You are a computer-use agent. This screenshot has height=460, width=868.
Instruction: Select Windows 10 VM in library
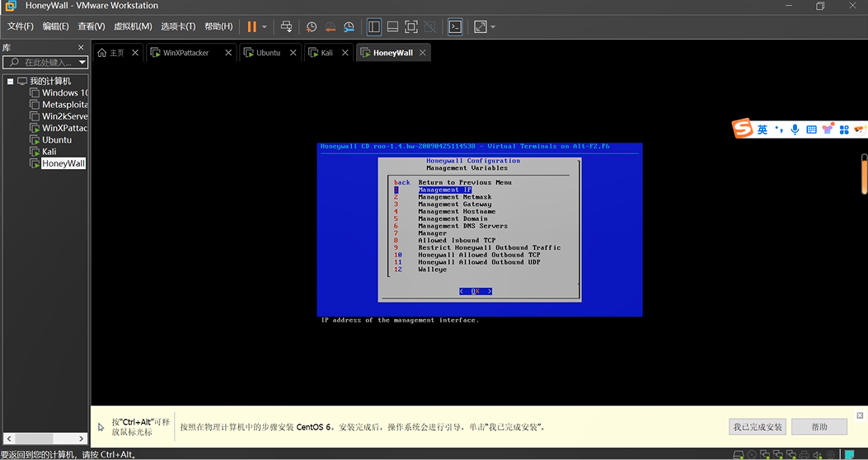(59, 93)
